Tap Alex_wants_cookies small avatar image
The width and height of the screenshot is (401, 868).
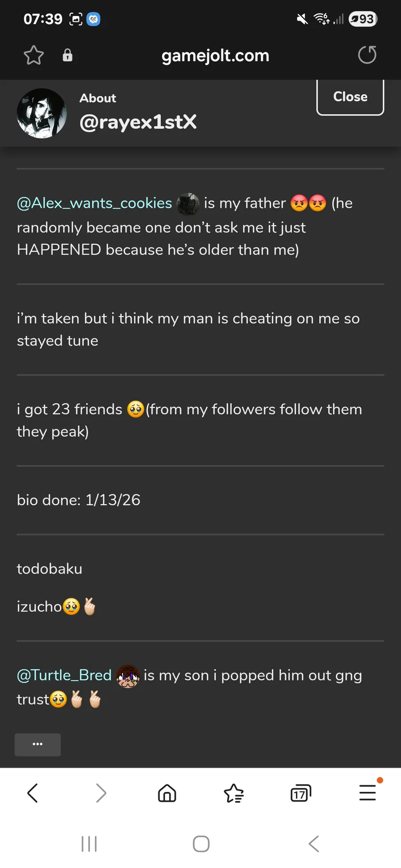[x=188, y=204]
